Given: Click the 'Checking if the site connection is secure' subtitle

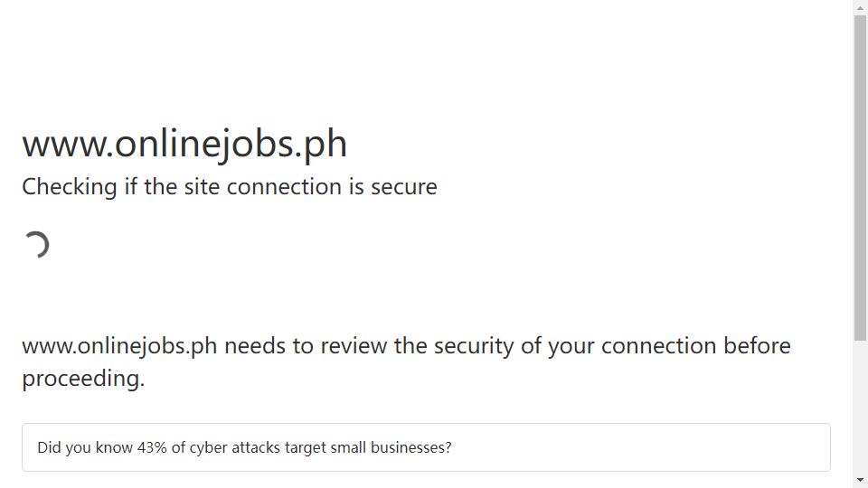Looking at the screenshot, I should click(x=229, y=187).
